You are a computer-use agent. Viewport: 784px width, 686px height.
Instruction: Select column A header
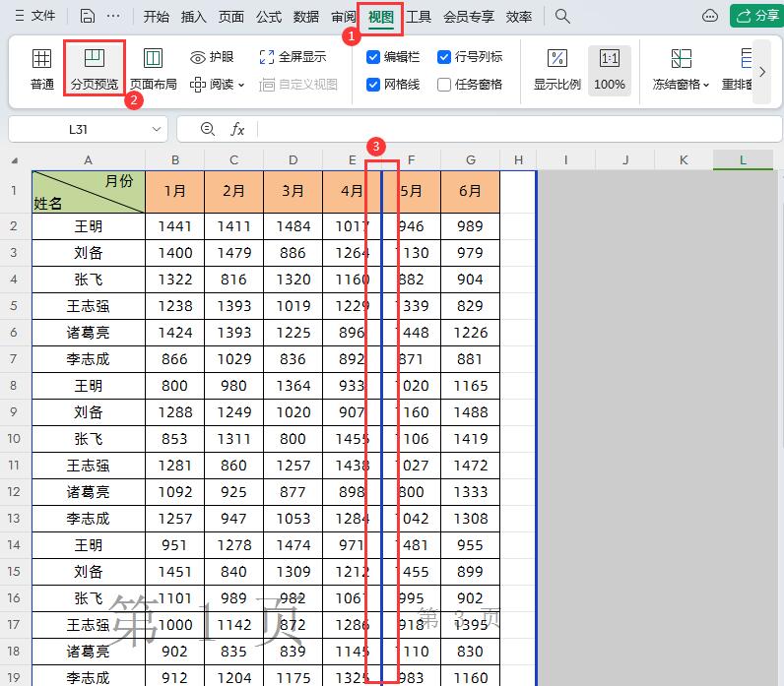(x=88, y=159)
